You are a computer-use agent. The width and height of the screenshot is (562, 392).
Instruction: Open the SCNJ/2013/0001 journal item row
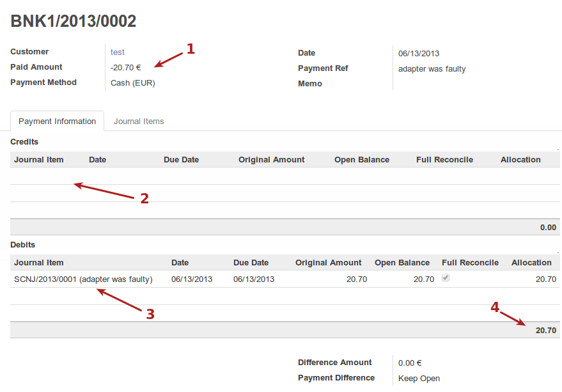point(83,279)
